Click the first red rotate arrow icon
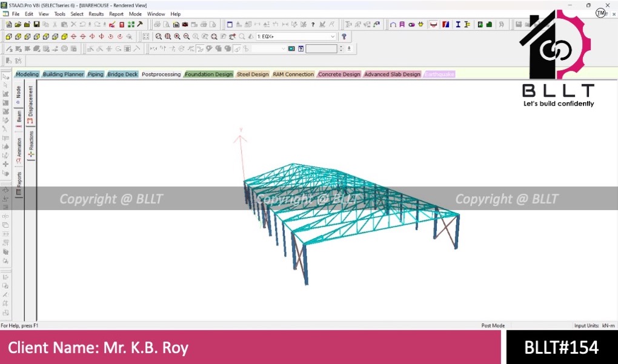This screenshot has width=618, height=364. coord(74,36)
